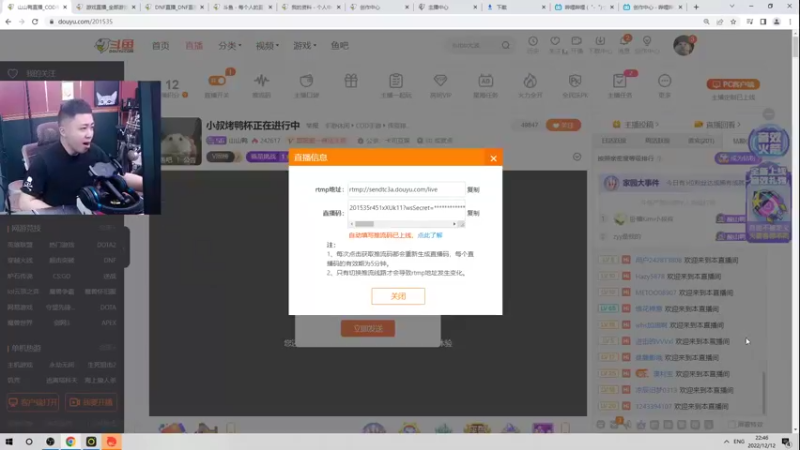Image resolution: width=800 pixels, height=450 pixels.
Task: Focus the rtmp address input field
Action: [406, 189]
